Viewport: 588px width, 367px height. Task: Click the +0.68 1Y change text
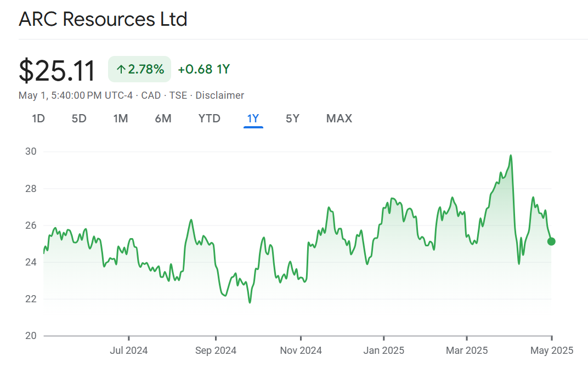coord(203,69)
